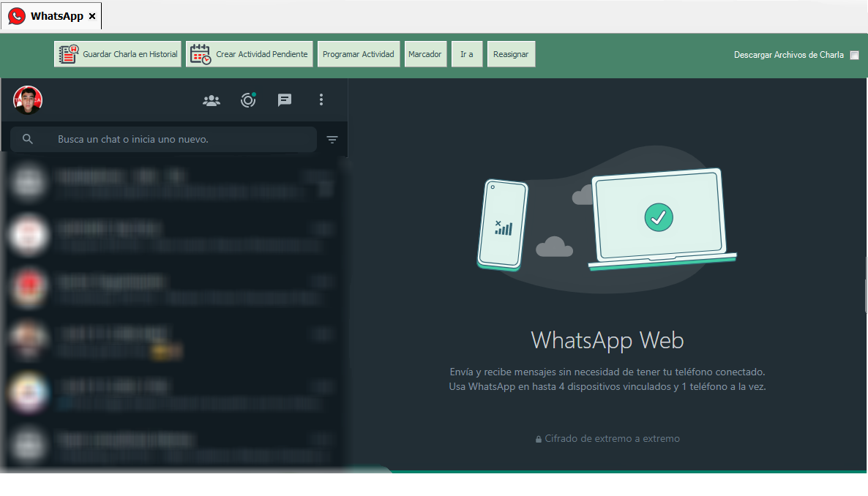Viewport: 868px width, 496px height.
Task: Click the 'Ir a' button
Action: point(467,54)
